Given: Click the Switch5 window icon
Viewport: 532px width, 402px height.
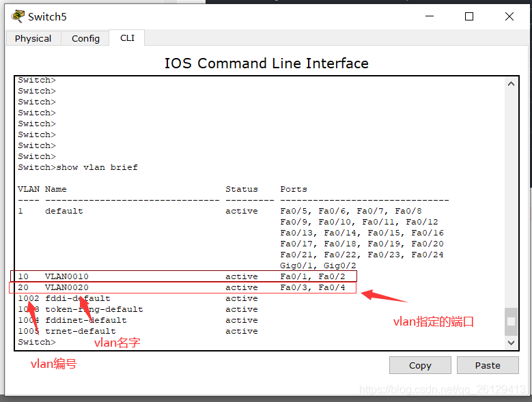Looking at the screenshot, I should 18,16.
